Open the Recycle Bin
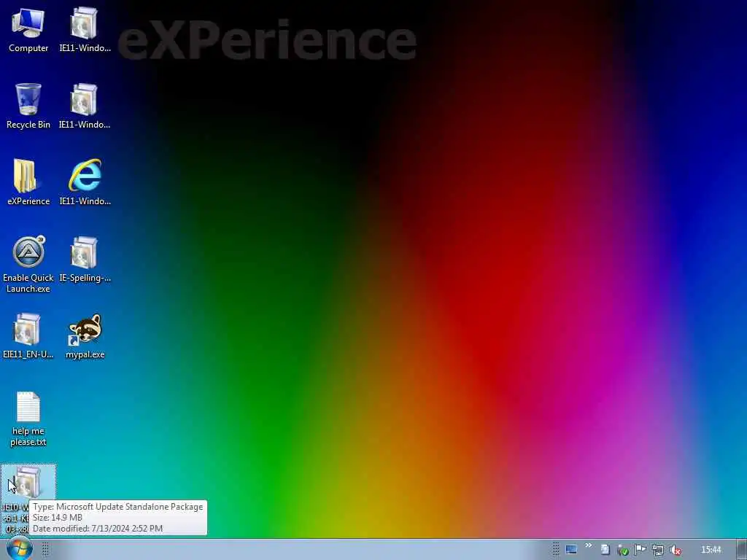The width and height of the screenshot is (747, 560). tap(28, 106)
